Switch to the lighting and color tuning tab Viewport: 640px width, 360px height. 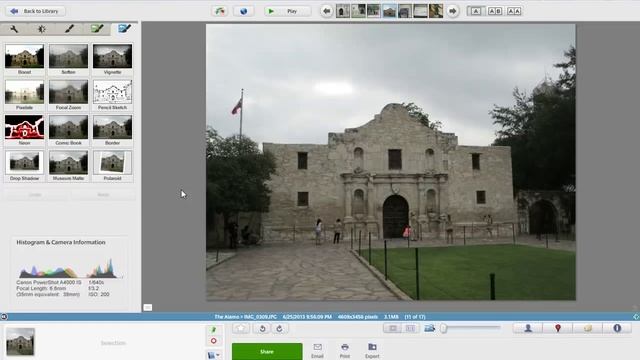[42, 29]
